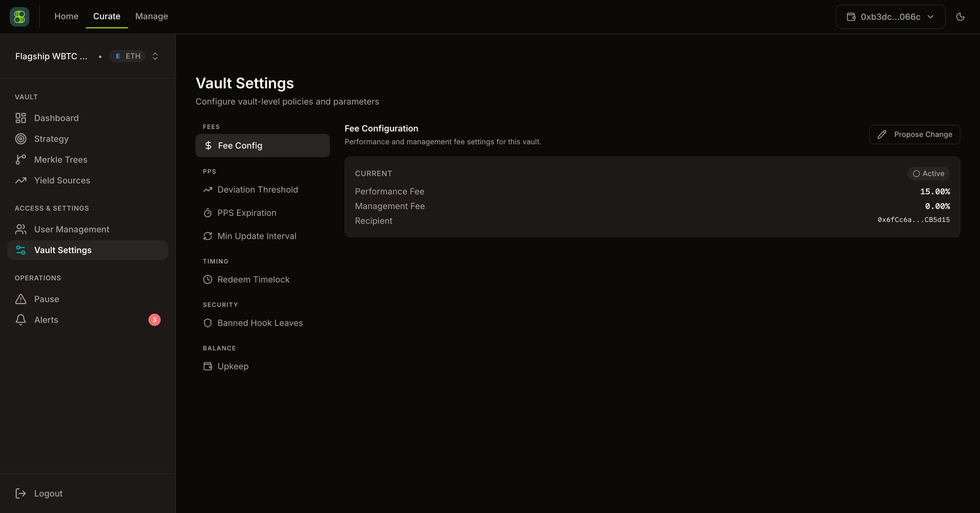Navigate to Strategy in sidebar
Image resolution: width=980 pixels, height=513 pixels.
point(88,139)
